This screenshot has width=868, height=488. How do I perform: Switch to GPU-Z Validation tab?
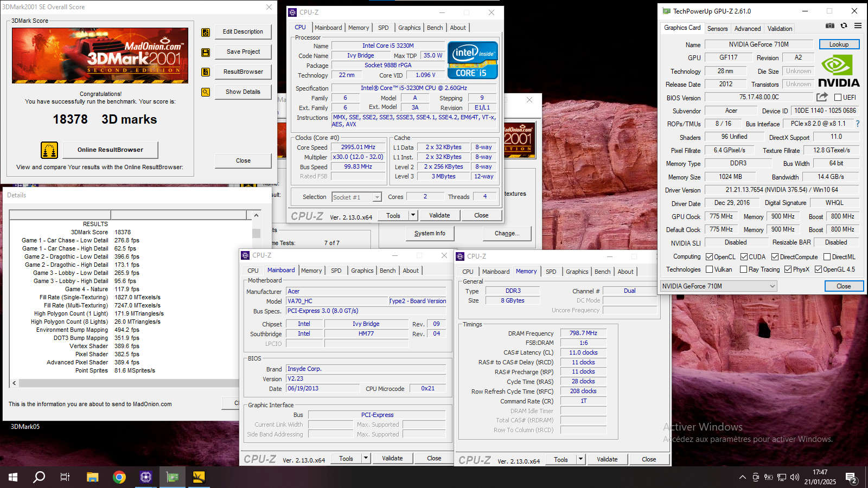pos(780,29)
